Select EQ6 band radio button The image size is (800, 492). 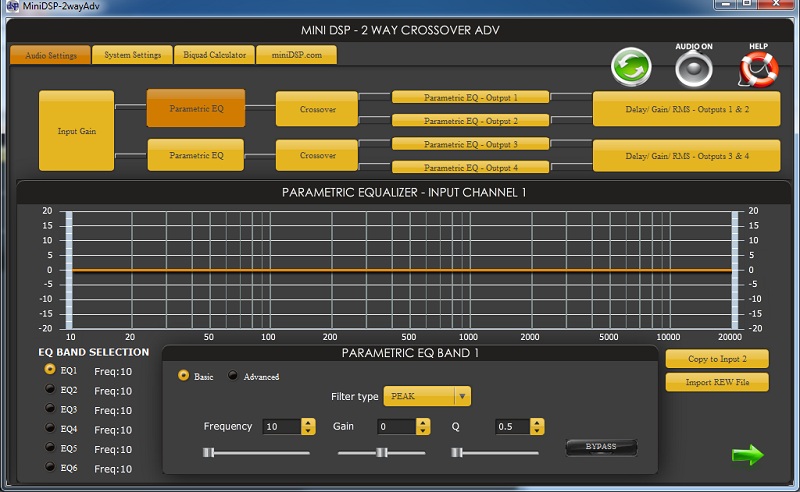click(x=50, y=466)
